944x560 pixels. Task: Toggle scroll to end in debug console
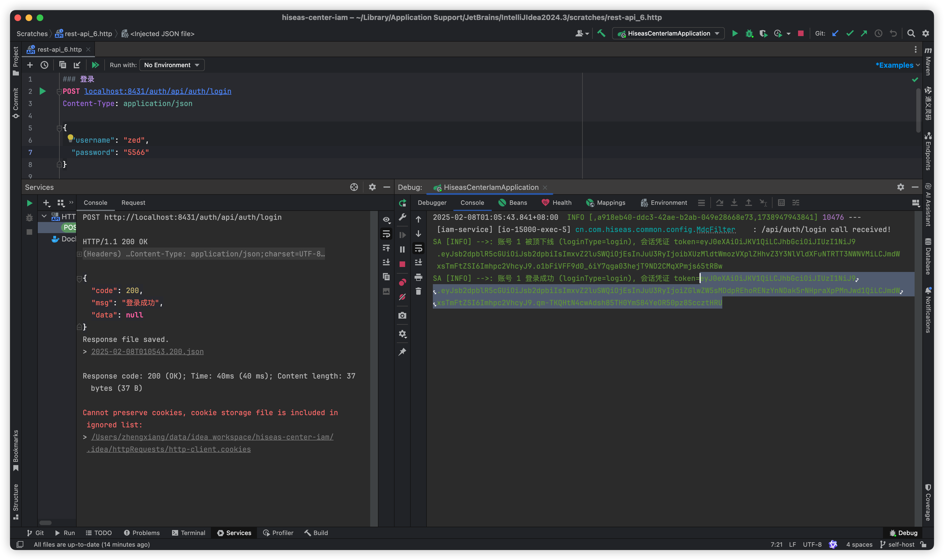pyautogui.click(x=418, y=262)
